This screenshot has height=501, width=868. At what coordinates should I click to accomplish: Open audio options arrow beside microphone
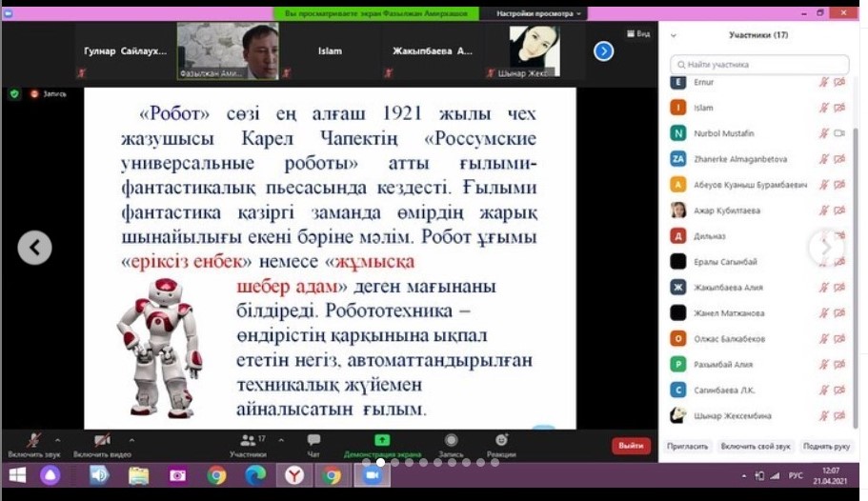point(57,441)
